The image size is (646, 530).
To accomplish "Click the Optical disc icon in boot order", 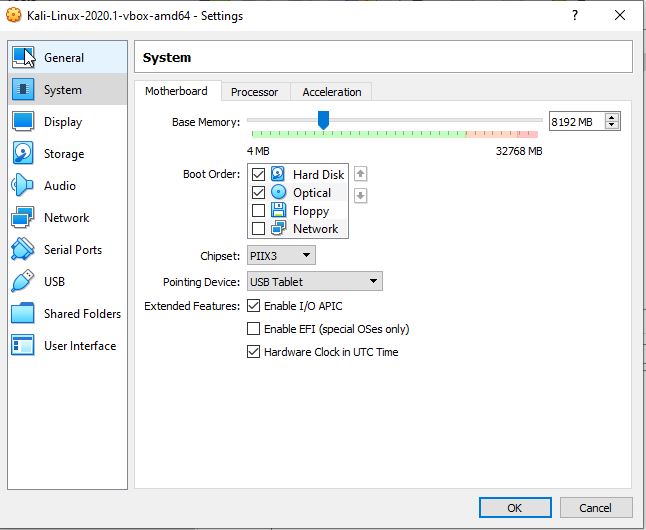I will (279, 192).
